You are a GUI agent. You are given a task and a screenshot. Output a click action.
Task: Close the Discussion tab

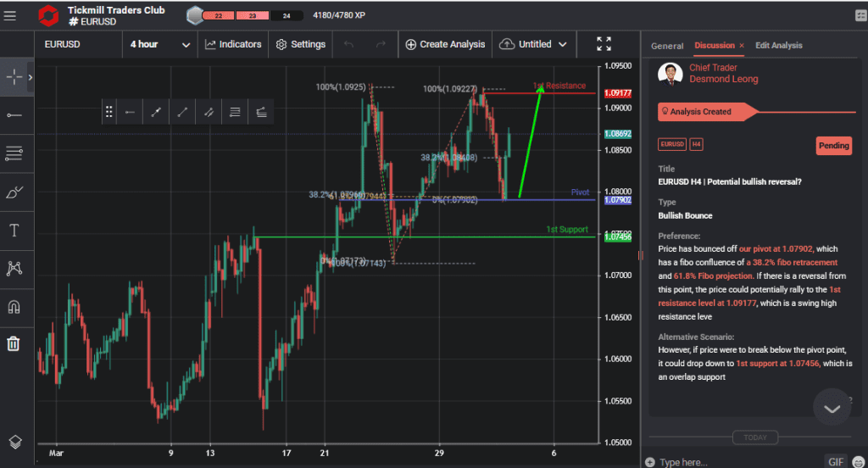[x=742, y=46]
